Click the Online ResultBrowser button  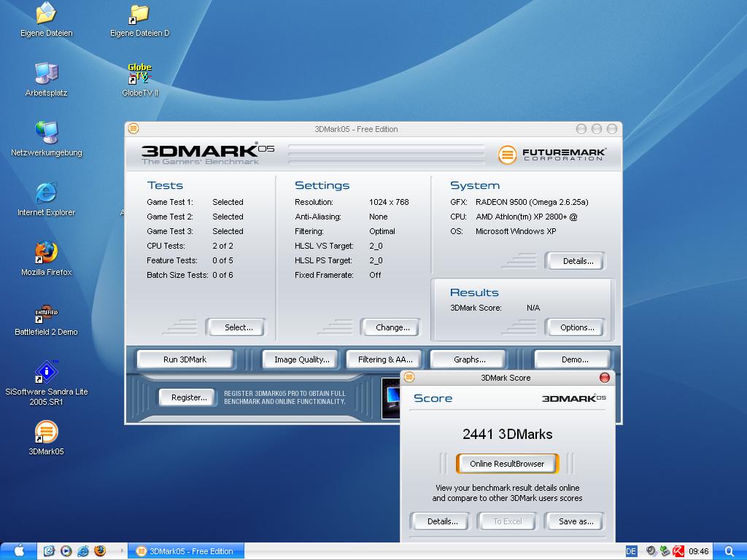507,463
